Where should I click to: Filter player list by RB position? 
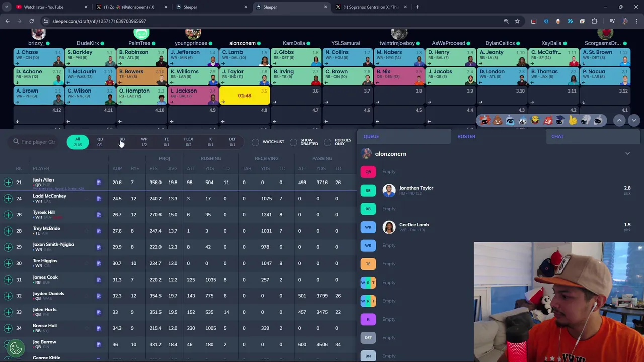122,142
